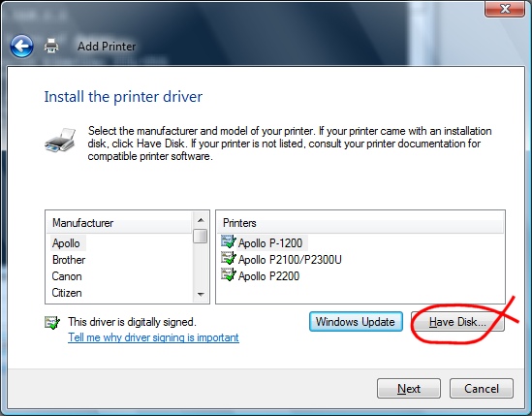Image resolution: width=532 pixels, height=416 pixels.
Task: Choose Canon as the manufacturer
Action: click(x=67, y=276)
